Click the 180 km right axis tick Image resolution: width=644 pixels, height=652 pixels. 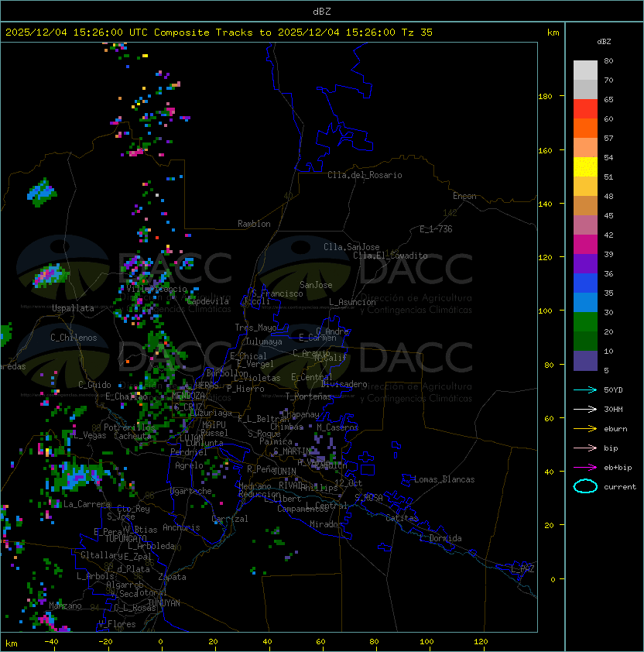pos(545,97)
